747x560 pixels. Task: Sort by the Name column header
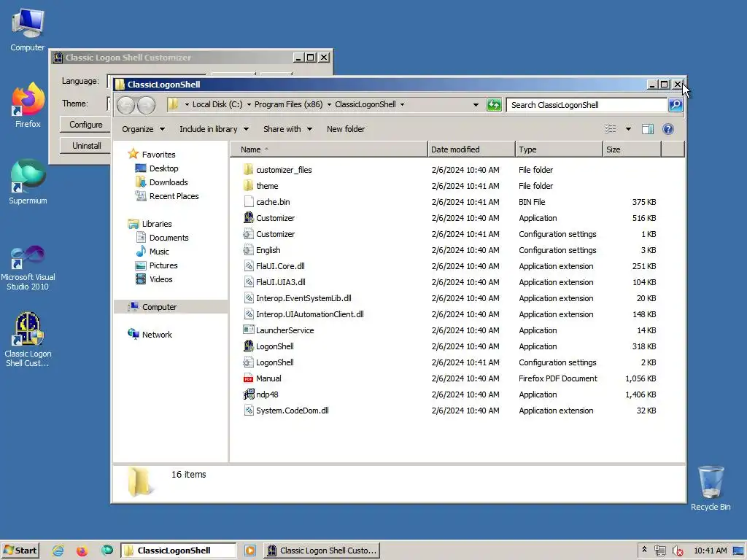click(329, 149)
